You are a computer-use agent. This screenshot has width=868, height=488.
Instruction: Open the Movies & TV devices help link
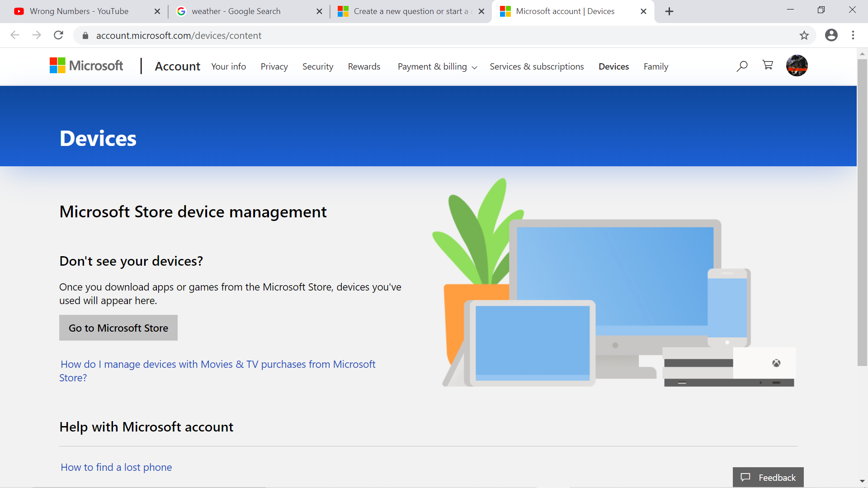(x=217, y=371)
